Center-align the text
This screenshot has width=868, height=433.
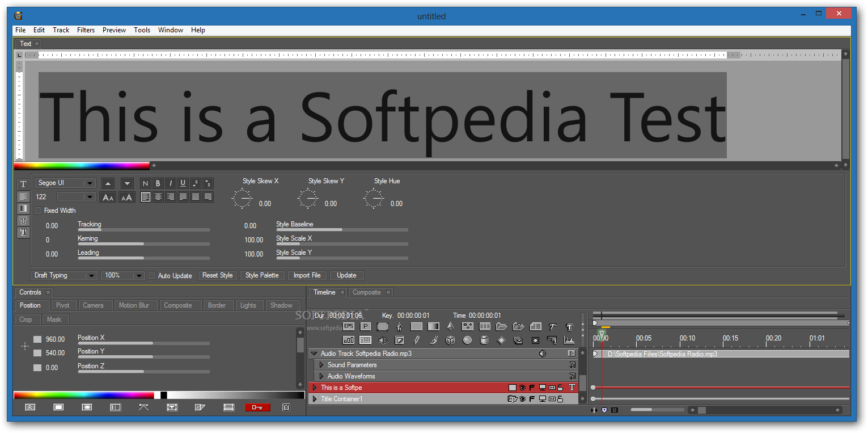pyautogui.click(x=158, y=197)
